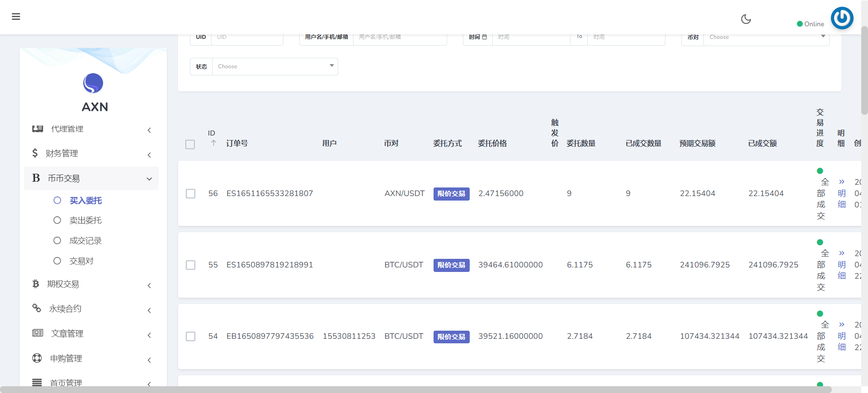
Task: Select checkbox for order ID 56
Action: (191, 194)
